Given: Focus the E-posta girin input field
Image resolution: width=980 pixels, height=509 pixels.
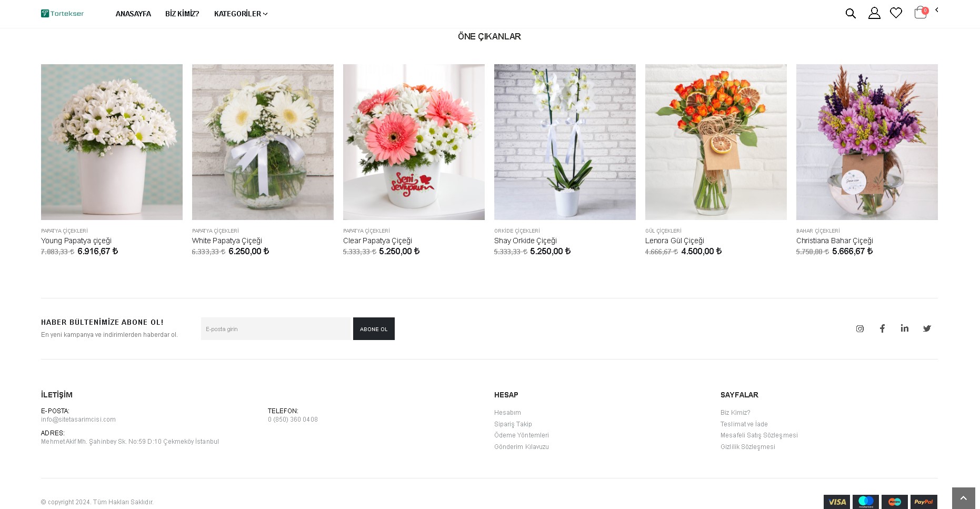Looking at the screenshot, I should (276, 328).
